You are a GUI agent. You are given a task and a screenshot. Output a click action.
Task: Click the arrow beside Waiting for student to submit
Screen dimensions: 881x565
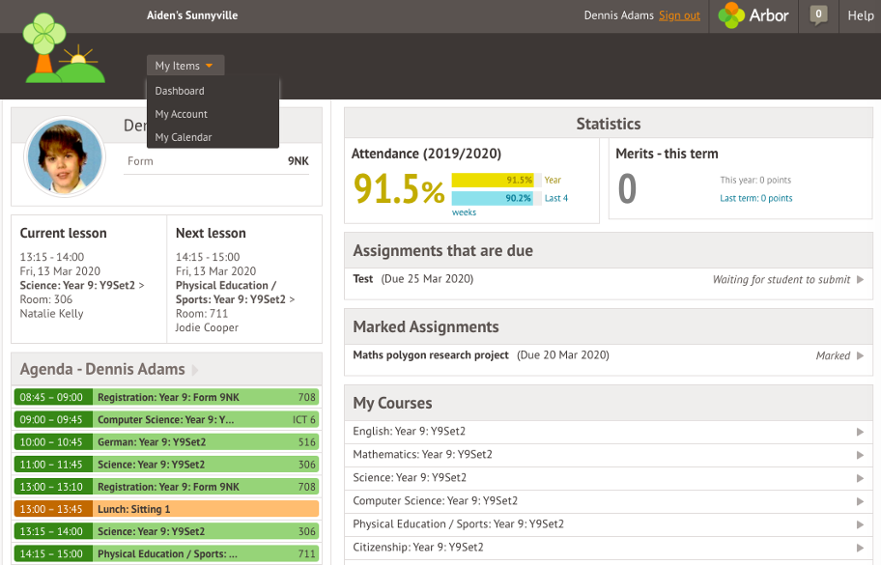[860, 279]
